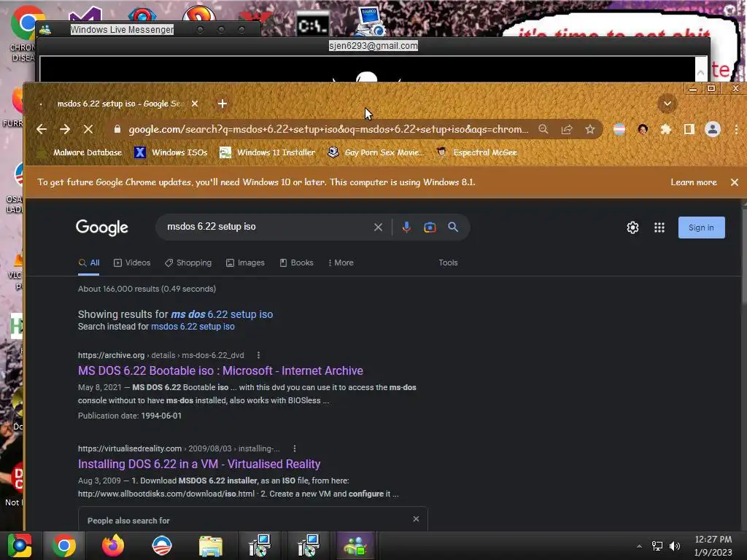Stop page loading with the X button
The width and height of the screenshot is (747, 560).
click(x=88, y=129)
